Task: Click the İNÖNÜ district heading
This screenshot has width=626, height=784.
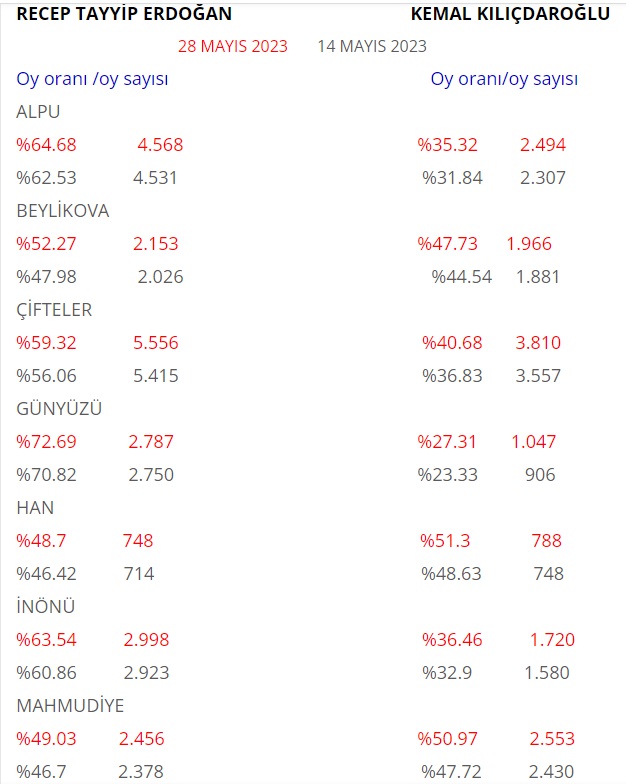Action: click(46, 606)
